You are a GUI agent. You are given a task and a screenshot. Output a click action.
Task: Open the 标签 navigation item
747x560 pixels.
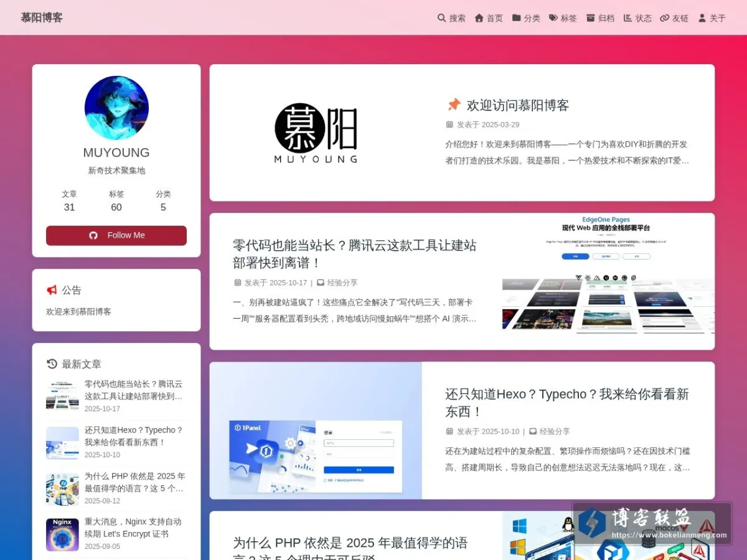563,18
